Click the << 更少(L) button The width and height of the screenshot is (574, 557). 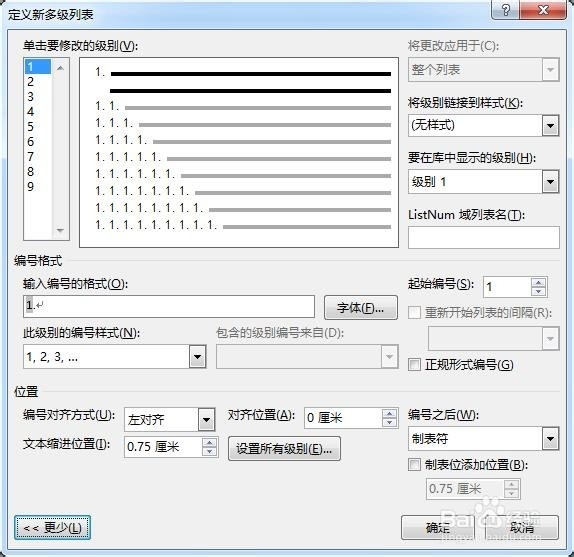(x=52, y=527)
